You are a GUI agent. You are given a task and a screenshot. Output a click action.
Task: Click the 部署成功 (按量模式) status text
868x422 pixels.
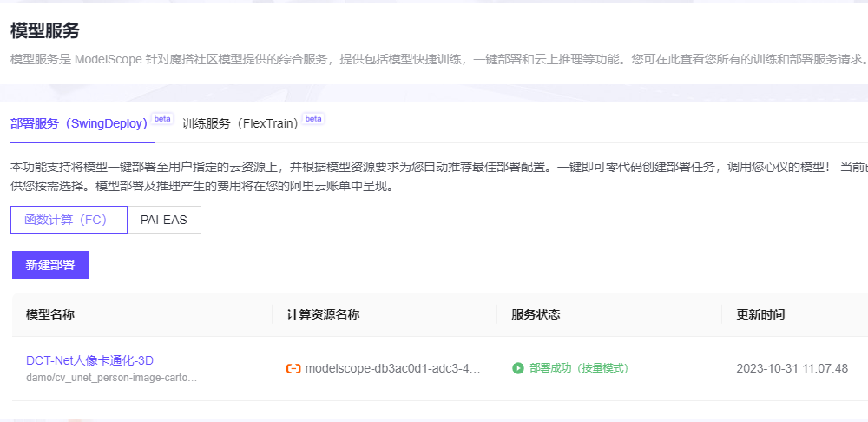point(579,368)
